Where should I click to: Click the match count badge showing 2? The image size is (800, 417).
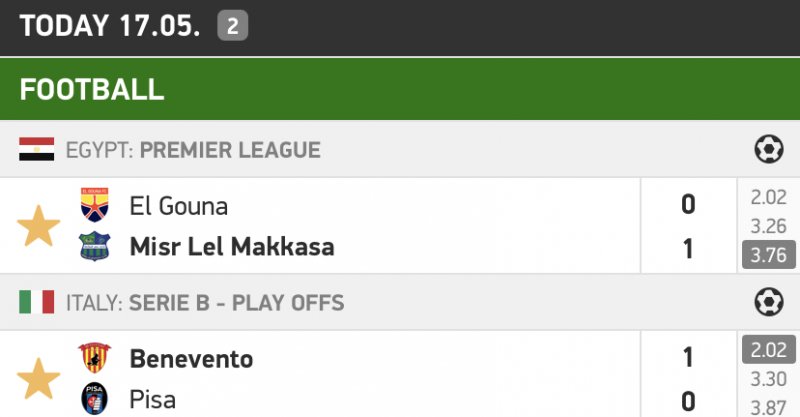click(x=233, y=26)
